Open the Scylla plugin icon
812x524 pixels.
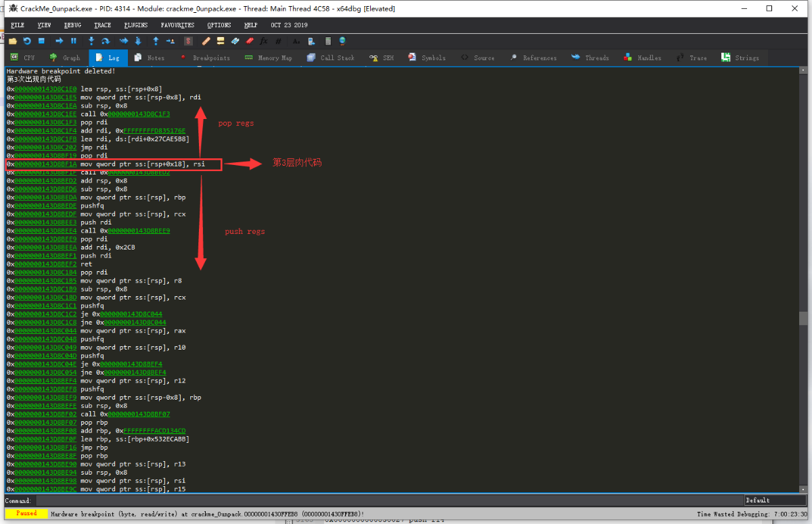[x=188, y=41]
